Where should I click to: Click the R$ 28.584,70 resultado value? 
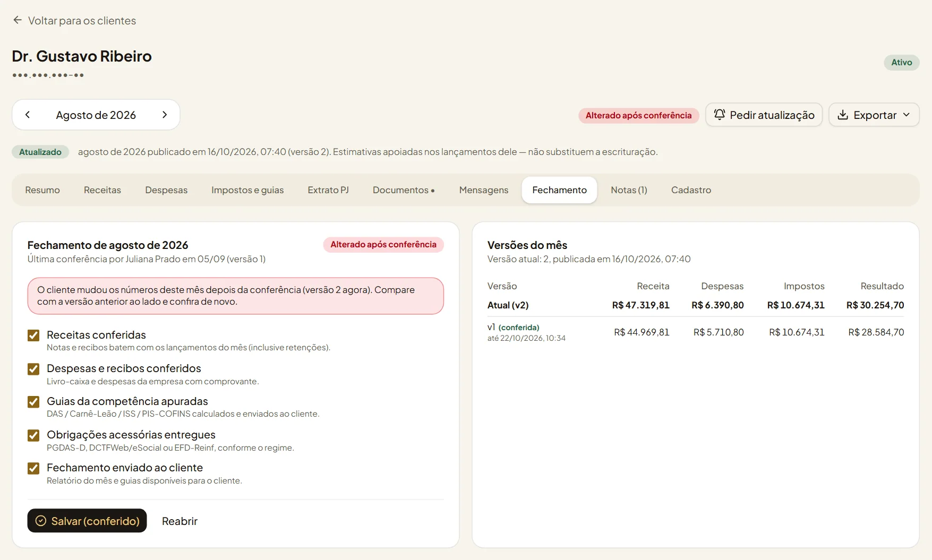click(876, 332)
